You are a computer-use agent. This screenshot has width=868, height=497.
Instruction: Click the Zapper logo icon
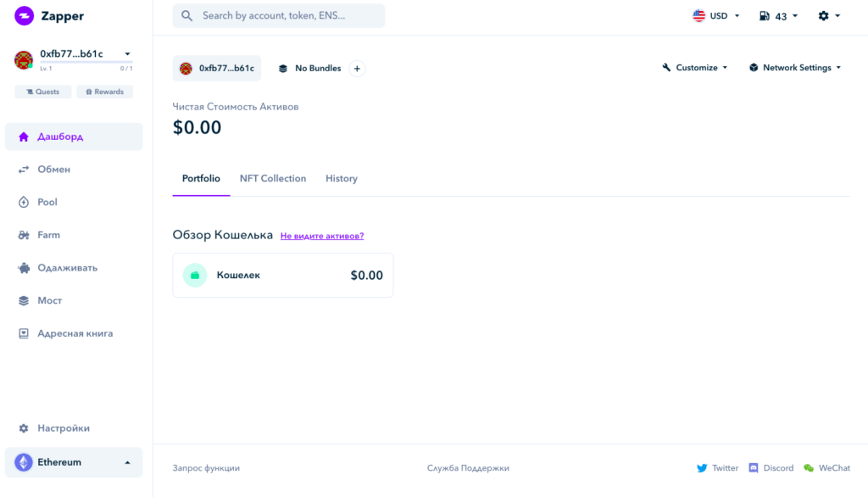pyautogui.click(x=24, y=16)
